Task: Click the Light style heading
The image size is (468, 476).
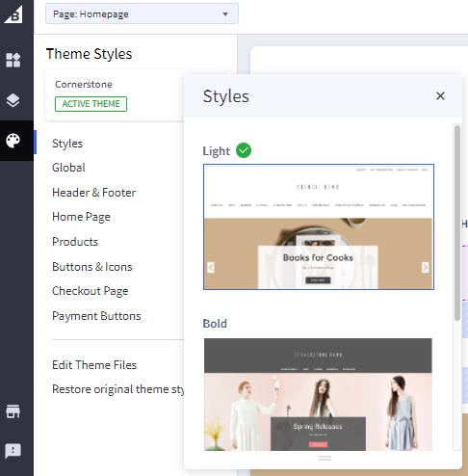Action: (216, 151)
